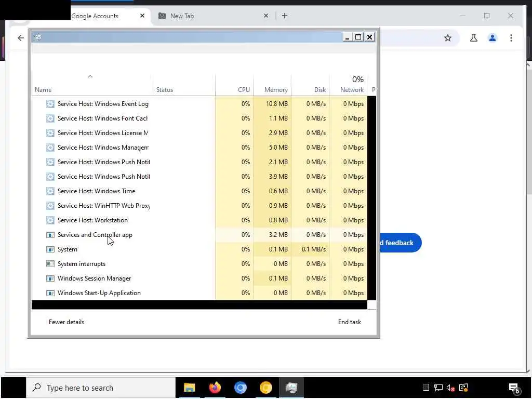Viewport: 532px width, 399px height.
Task: Minimize the Task Manager window
Action: click(347, 37)
